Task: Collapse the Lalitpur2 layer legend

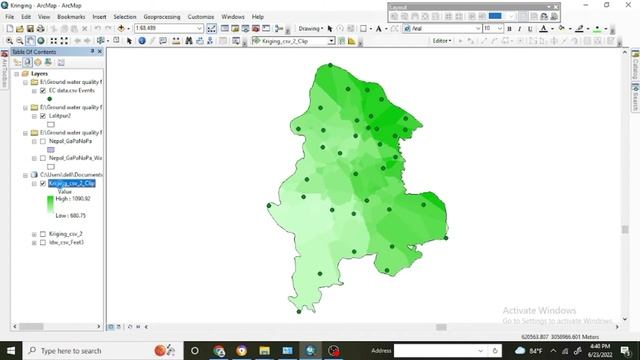Action: pyautogui.click(x=34, y=116)
